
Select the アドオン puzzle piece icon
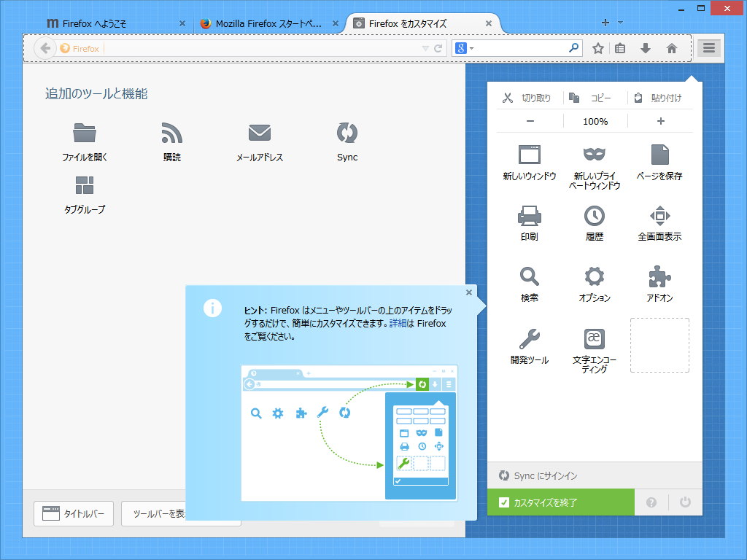click(659, 276)
